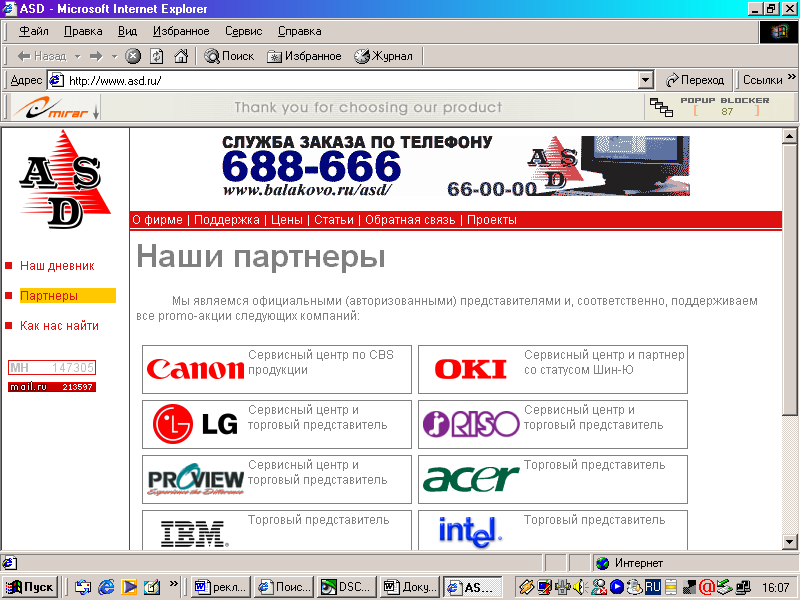This screenshot has width=800, height=600.
Task: Open the Пуск start button
Action: tap(30, 587)
